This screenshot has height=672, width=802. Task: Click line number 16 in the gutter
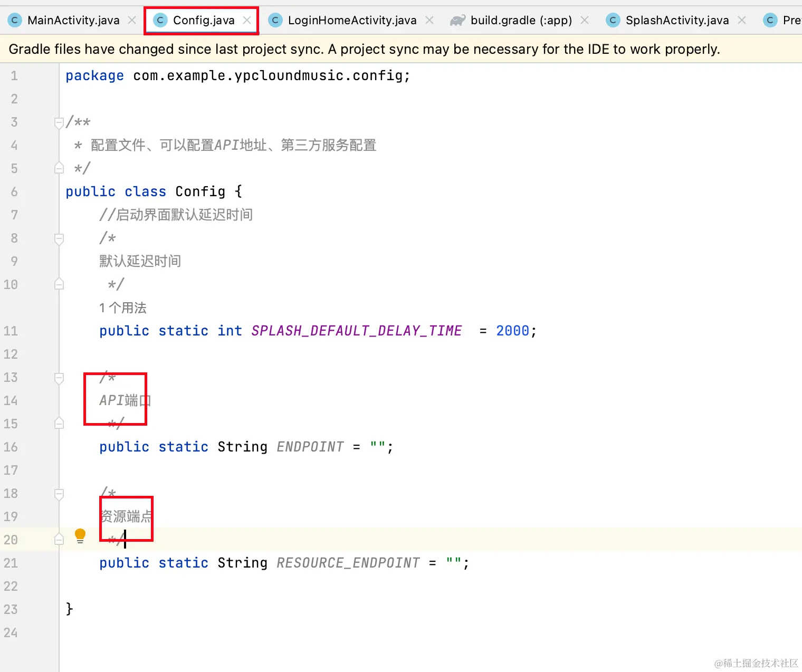coord(11,447)
